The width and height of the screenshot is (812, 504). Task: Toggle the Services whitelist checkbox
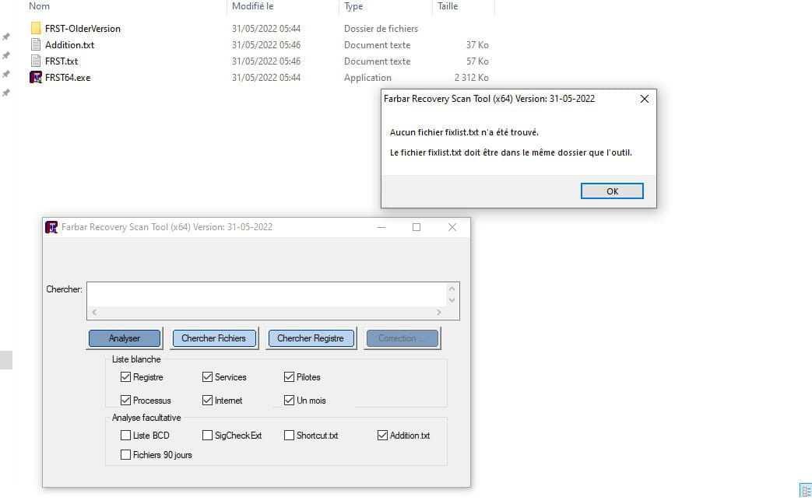207,376
